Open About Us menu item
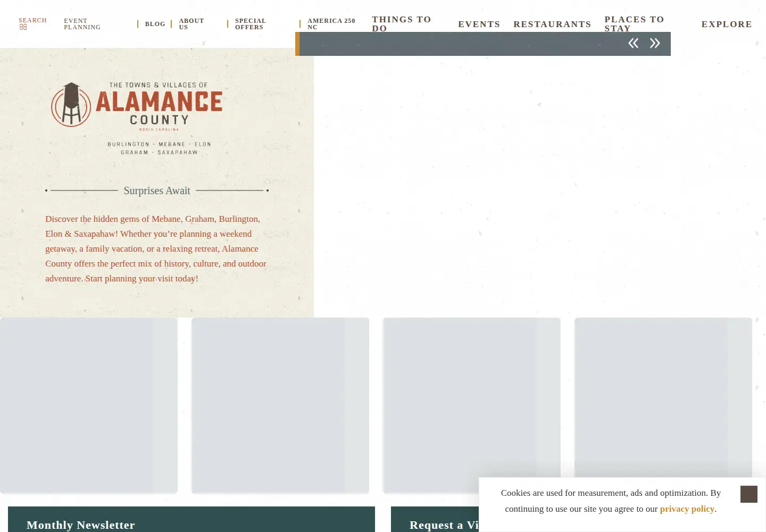766x532 pixels. click(191, 24)
